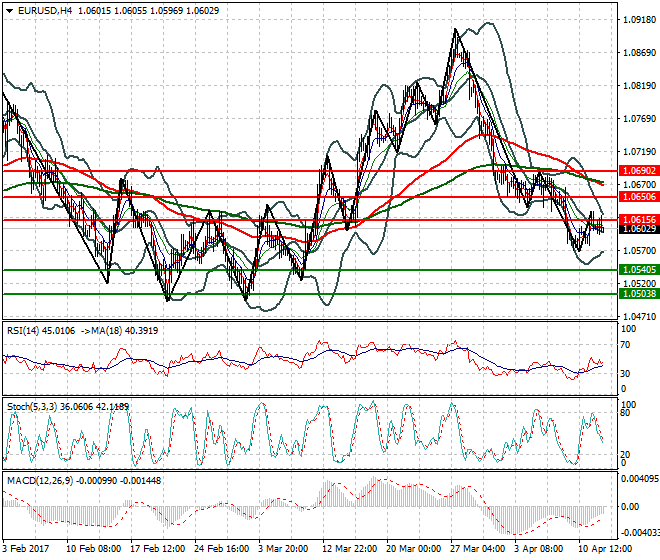The image size is (660, 560).
Task: Select the 1.08190 price scale value
Action: (639, 85)
